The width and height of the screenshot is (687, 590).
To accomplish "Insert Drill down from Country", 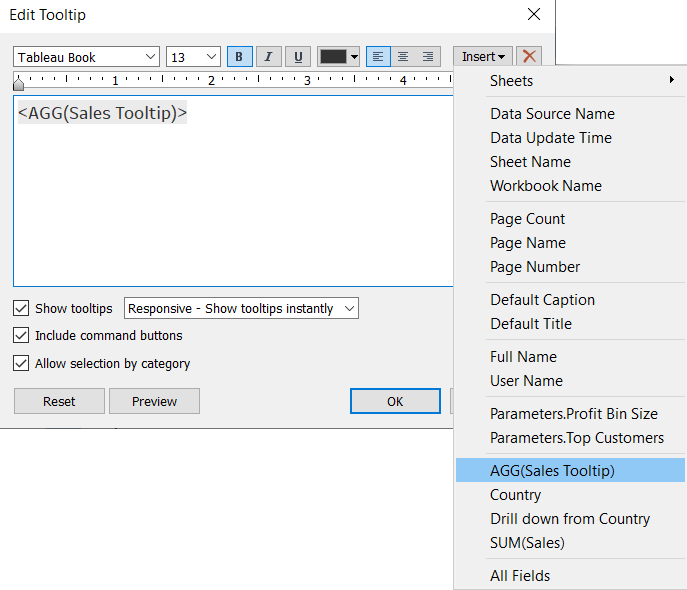I will 570,519.
